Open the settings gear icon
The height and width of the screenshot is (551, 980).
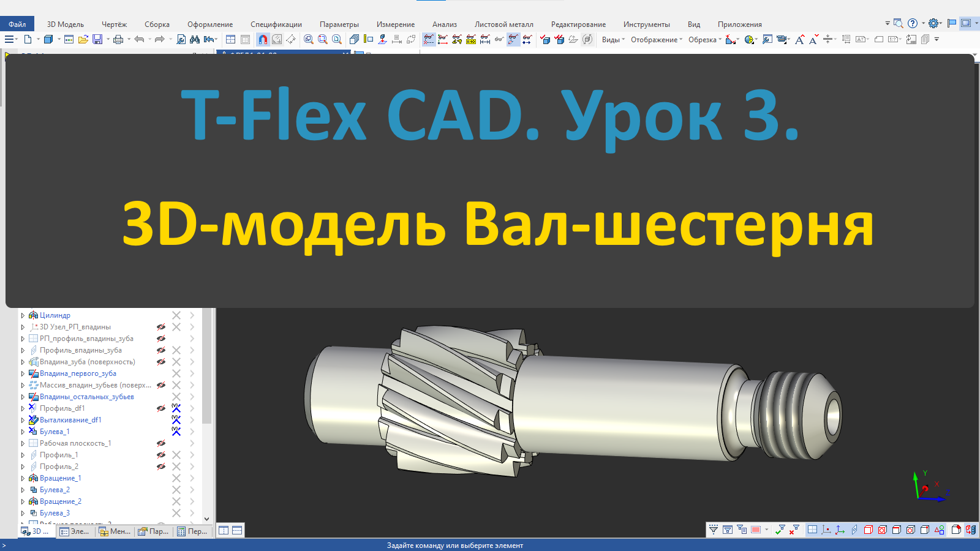click(933, 23)
